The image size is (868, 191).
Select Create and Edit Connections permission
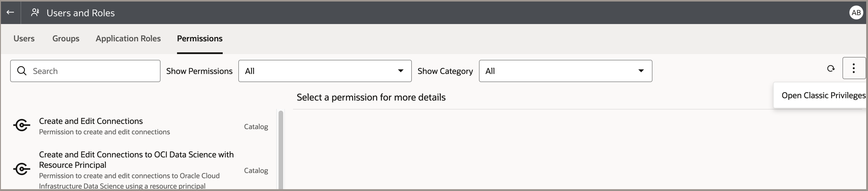[x=91, y=121]
